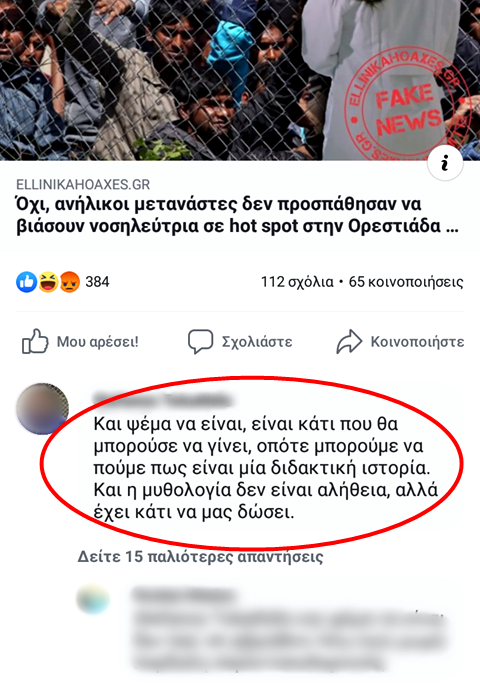Click the first commenter's blurred avatar
Image resolution: width=480 pixels, height=686 pixels.
click(x=42, y=409)
